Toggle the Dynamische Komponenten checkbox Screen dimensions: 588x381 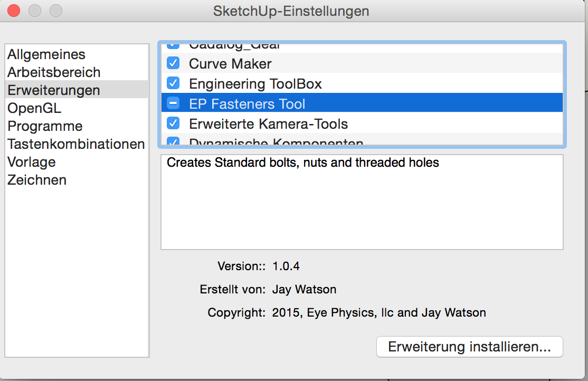click(x=173, y=142)
